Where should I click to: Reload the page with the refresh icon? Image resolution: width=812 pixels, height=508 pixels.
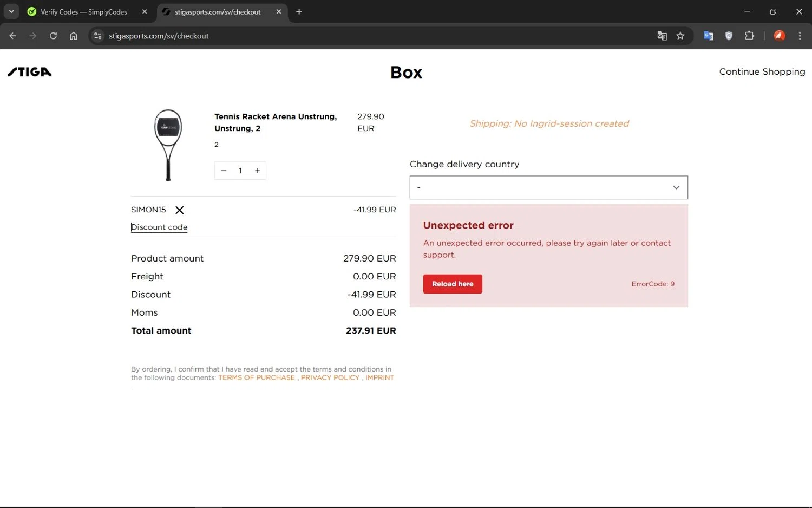coord(53,36)
